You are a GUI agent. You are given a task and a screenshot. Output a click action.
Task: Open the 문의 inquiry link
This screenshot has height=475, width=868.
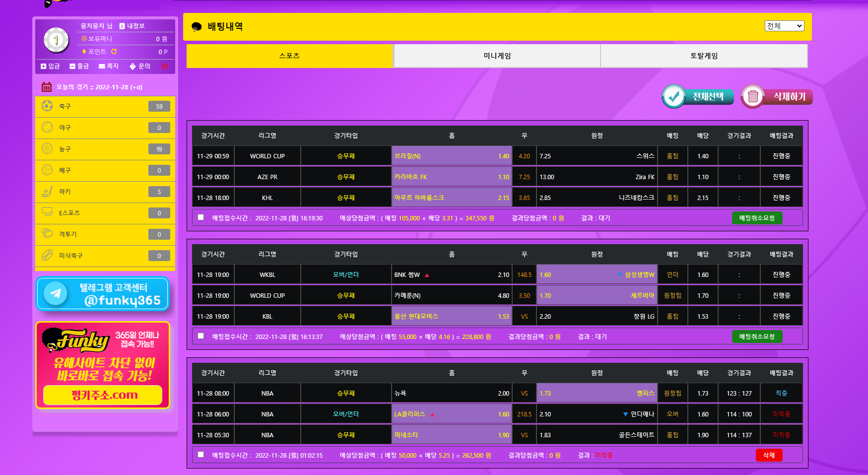[x=140, y=66]
